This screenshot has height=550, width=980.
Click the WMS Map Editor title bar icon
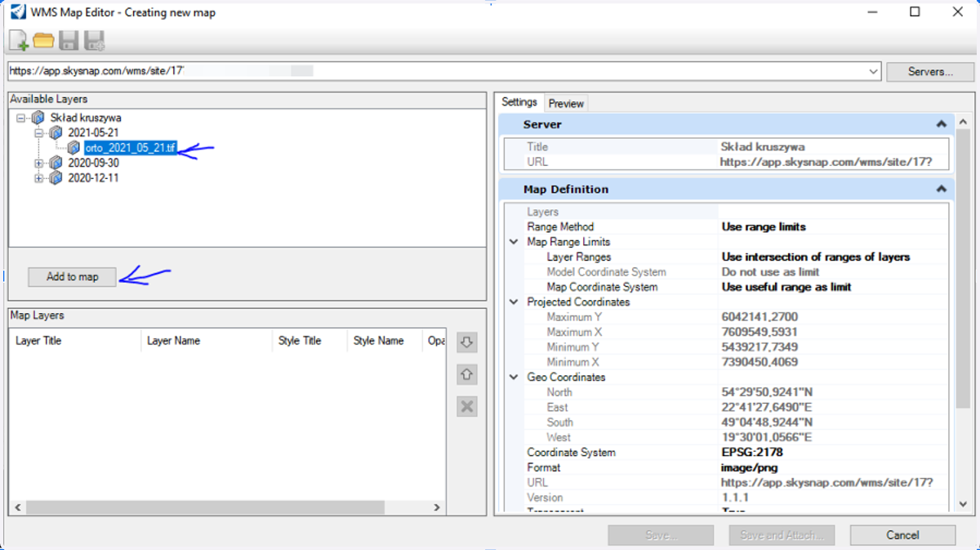tap(17, 12)
